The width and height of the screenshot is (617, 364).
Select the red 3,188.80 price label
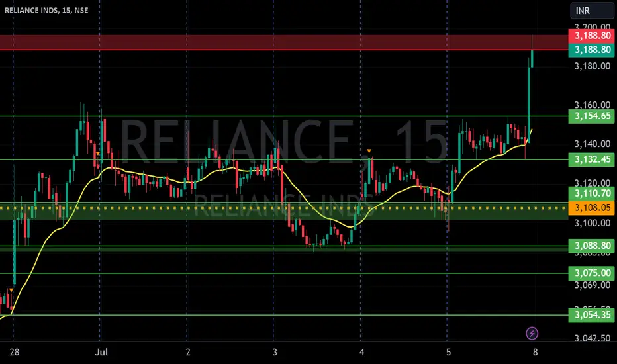591,36
